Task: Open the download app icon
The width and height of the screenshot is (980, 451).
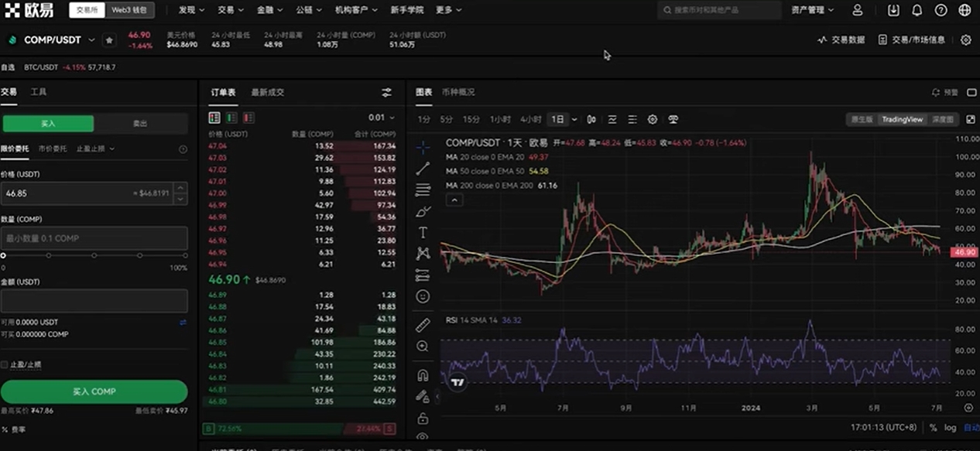Action: (x=893, y=10)
